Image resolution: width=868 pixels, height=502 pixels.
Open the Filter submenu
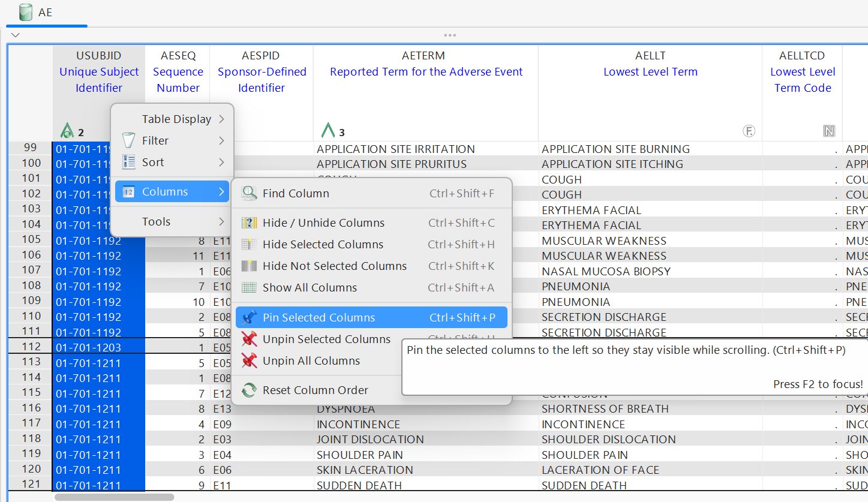coord(173,141)
